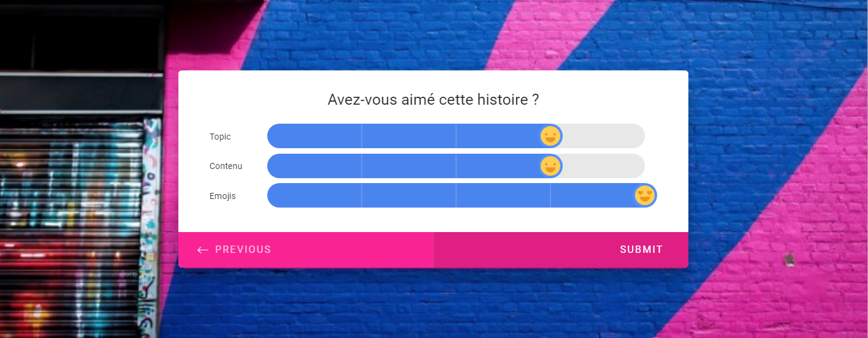This screenshot has width=868, height=338.
Task: Go back with the PREVIOUS button label
Action: (x=243, y=250)
